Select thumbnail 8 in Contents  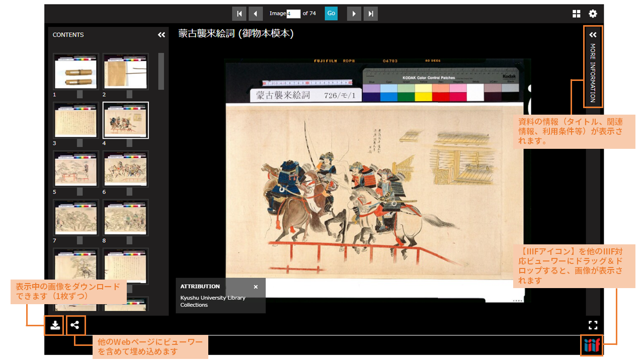coord(126,218)
